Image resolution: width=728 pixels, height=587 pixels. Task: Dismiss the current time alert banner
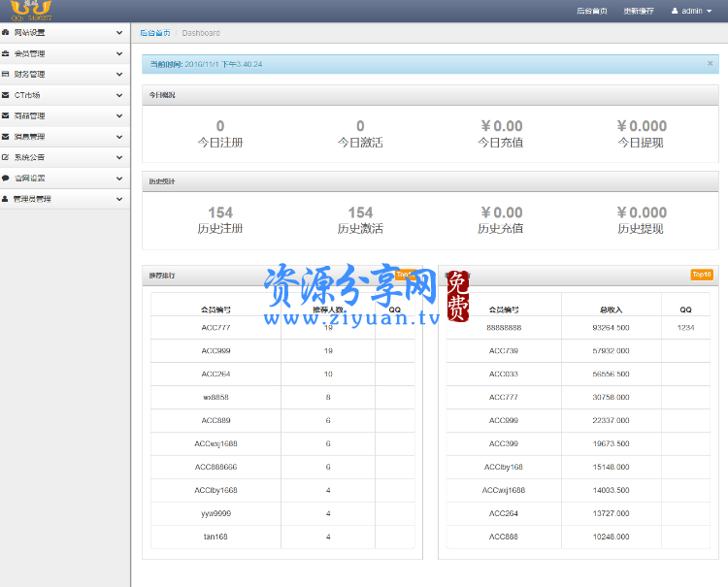[710, 63]
